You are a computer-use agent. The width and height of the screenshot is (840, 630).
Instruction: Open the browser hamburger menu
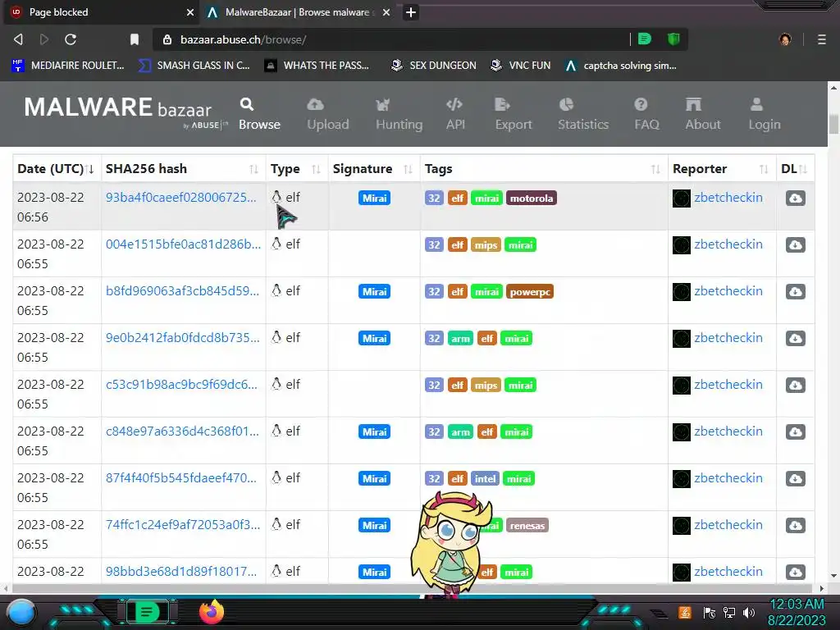coord(821,39)
